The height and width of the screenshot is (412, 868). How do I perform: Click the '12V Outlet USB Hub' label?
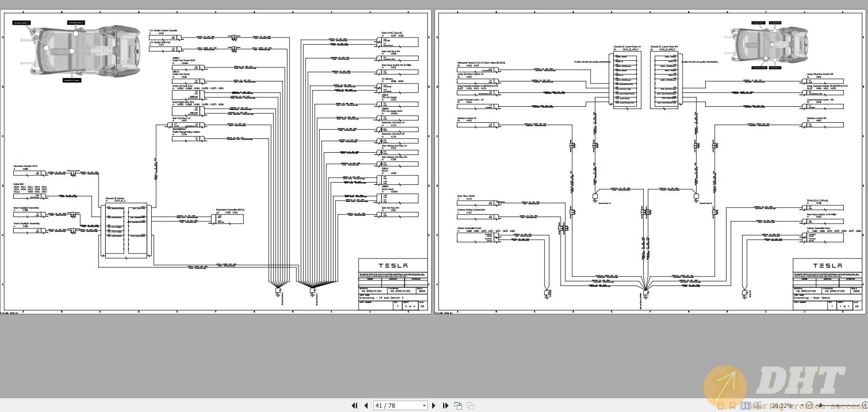click(x=160, y=42)
